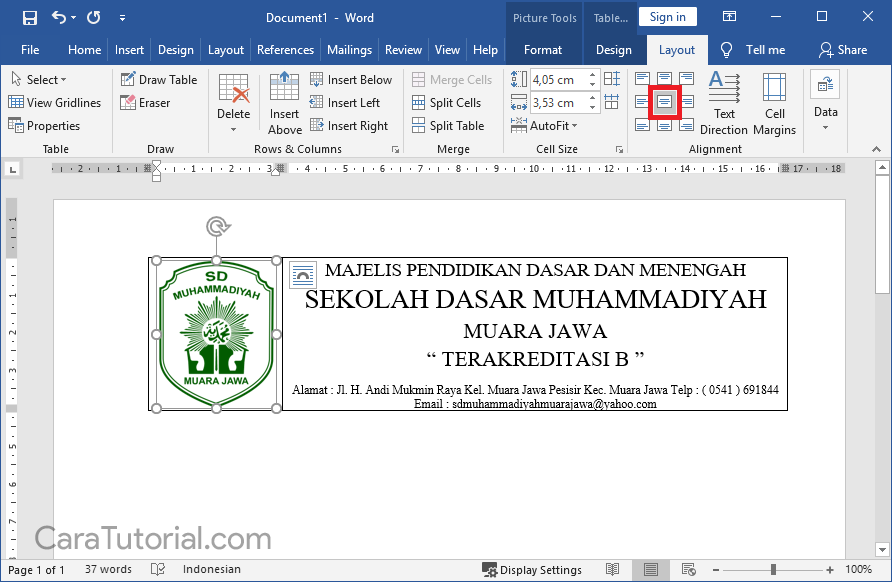Apply Align Top Center
The height and width of the screenshot is (582, 892).
(664, 78)
